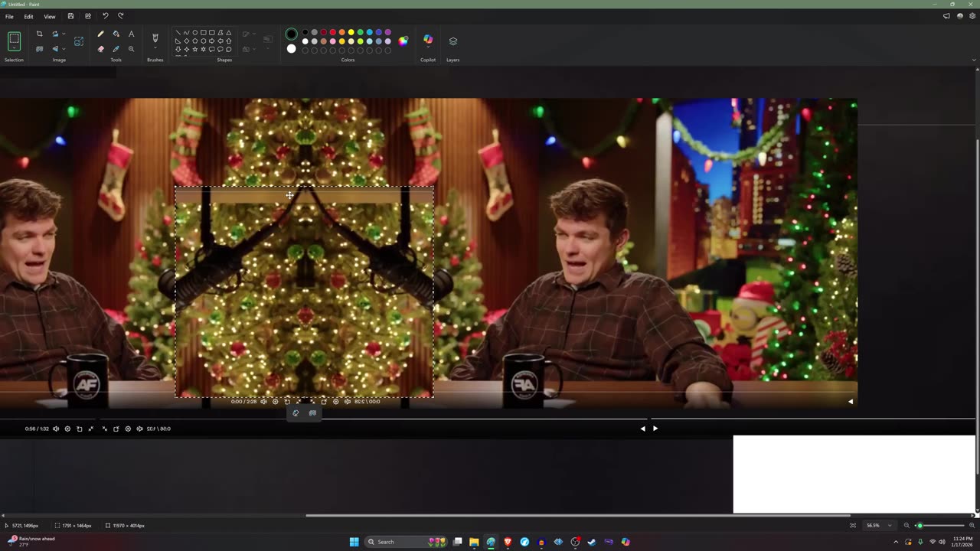Choose the Brushes tool
Viewport: 980px width, 551px height.
[x=155, y=37]
